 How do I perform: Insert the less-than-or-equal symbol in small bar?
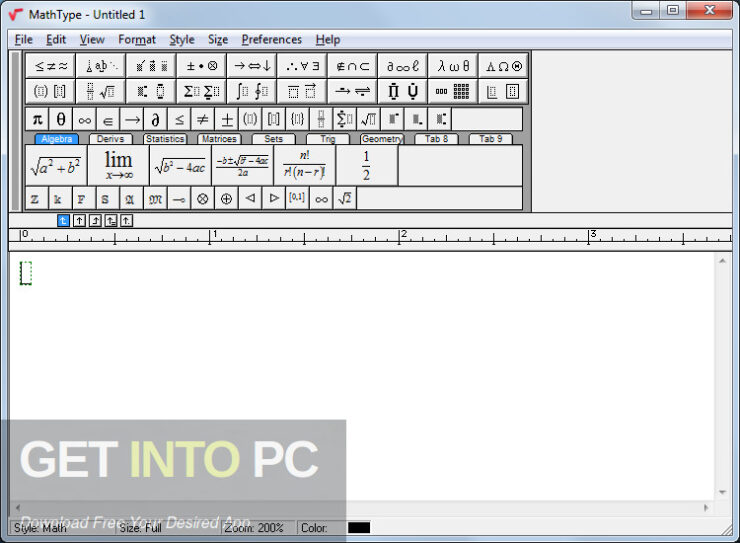(179, 119)
